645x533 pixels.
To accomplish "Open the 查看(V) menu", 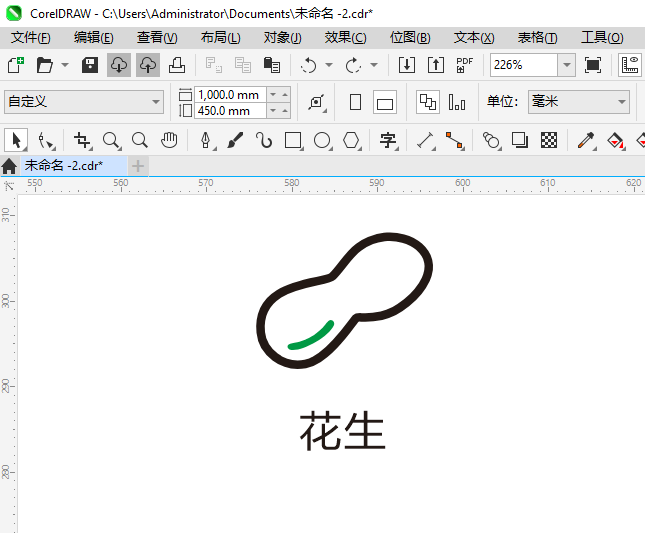I will click(x=157, y=38).
